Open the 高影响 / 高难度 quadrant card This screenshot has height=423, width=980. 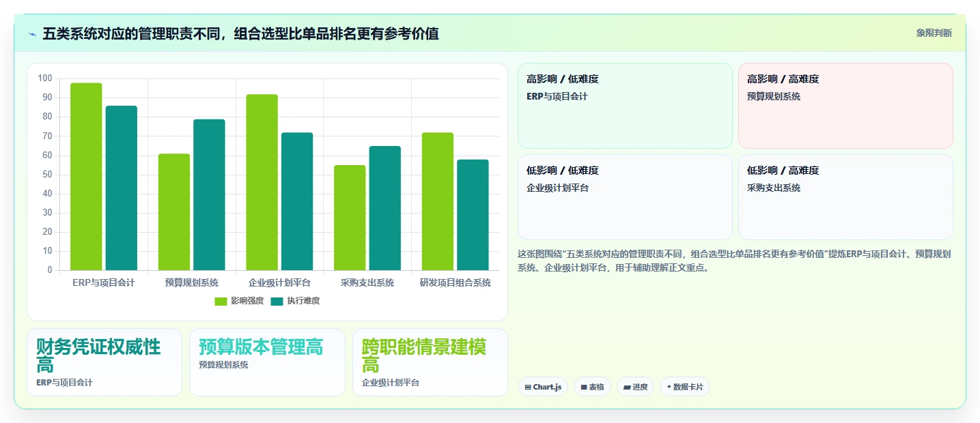click(x=845, y=106)
